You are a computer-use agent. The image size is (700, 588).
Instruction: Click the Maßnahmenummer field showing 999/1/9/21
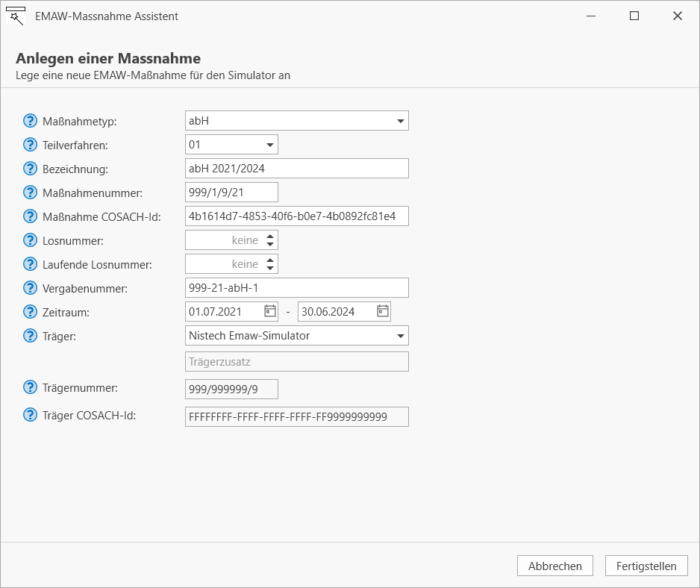(x=231, y=193)
